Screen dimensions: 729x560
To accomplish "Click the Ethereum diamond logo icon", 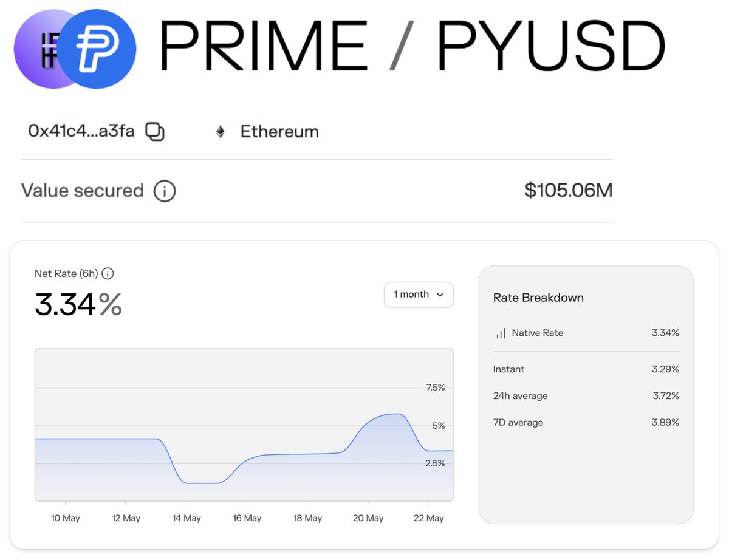I will (x=221, y=132).
